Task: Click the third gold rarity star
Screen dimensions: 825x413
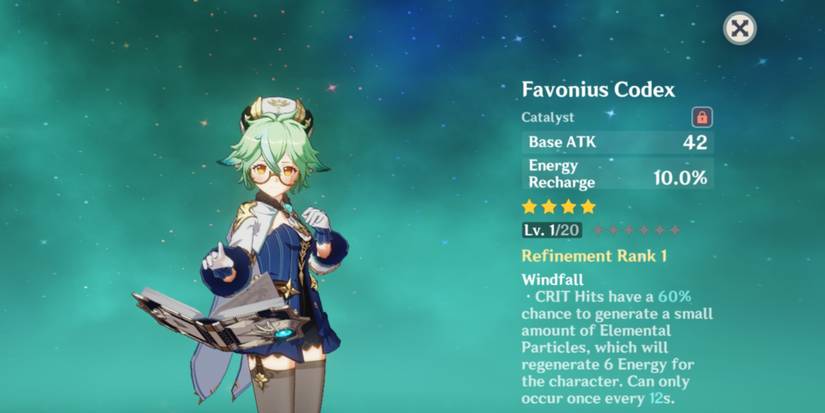Action: click(568, 207)
